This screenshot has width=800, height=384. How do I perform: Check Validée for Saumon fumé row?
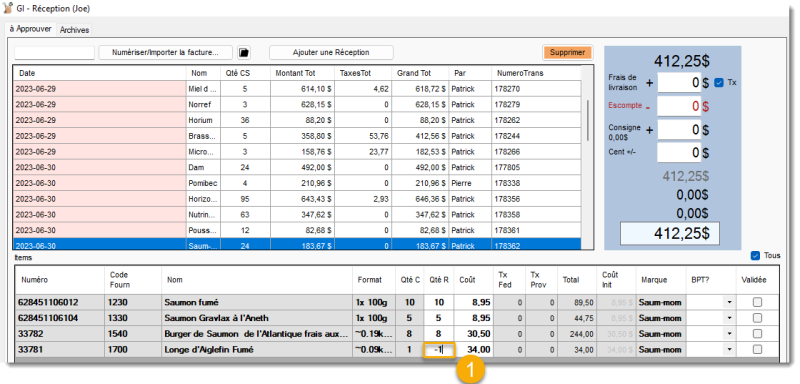click(757, 302)
